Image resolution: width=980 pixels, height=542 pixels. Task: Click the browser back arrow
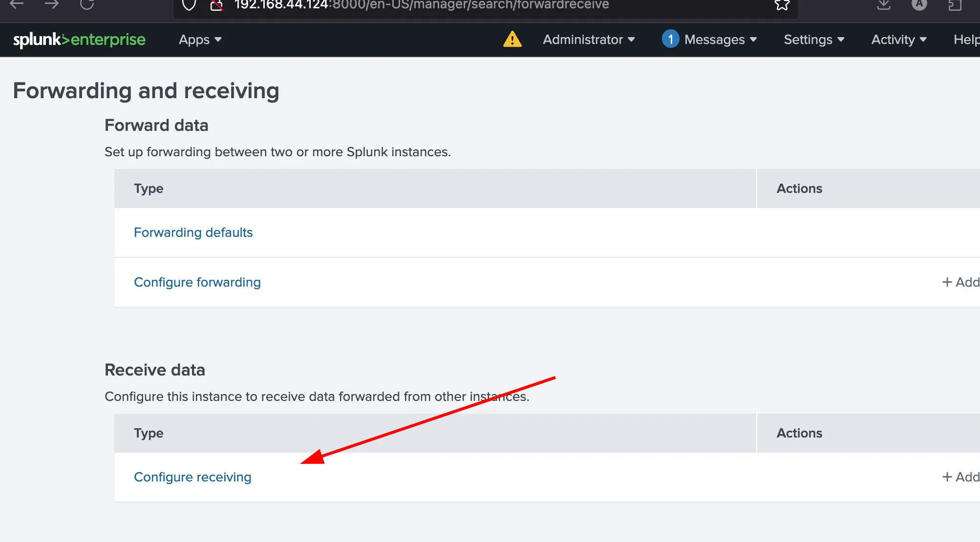click(x=16, y=5)
